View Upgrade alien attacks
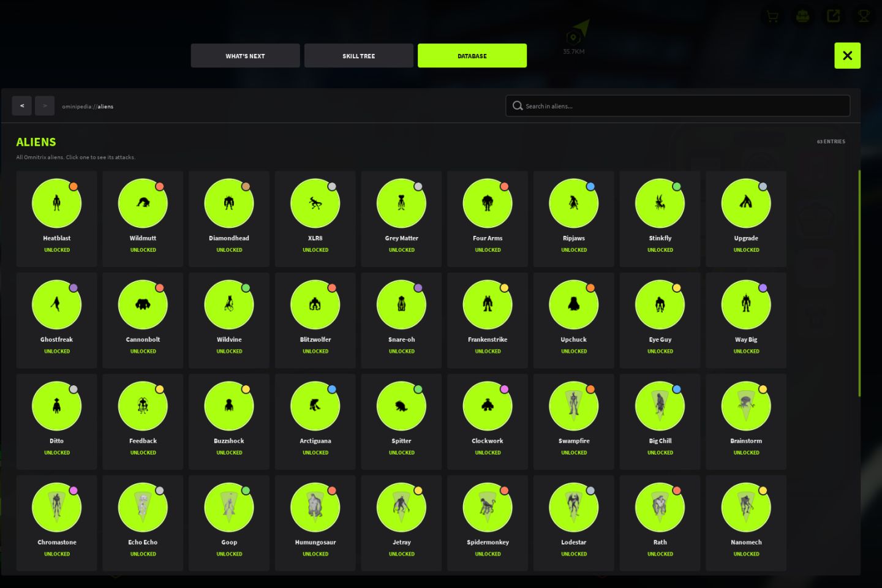Screen dimensions: 882x588 (746, 219)
